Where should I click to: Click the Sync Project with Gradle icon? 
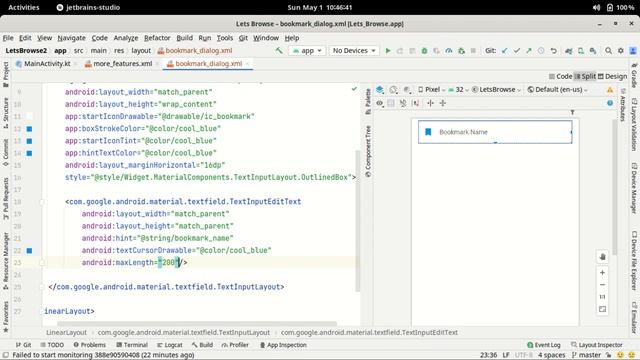569,51
